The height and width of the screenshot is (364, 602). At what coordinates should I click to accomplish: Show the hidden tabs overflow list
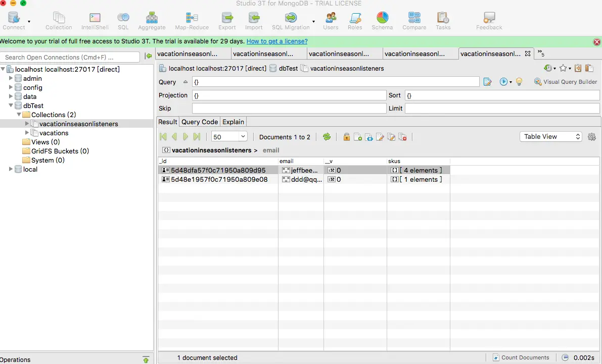(540, 54)
